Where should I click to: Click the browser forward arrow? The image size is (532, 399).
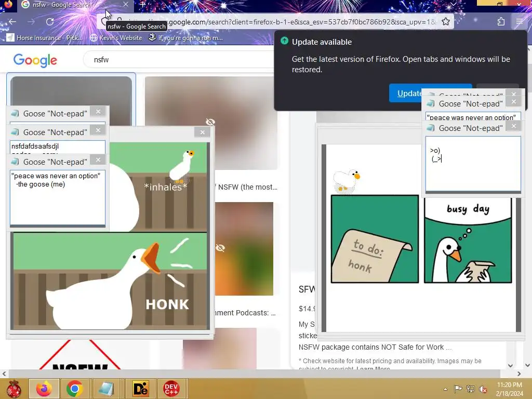click(x=31, y=22)
